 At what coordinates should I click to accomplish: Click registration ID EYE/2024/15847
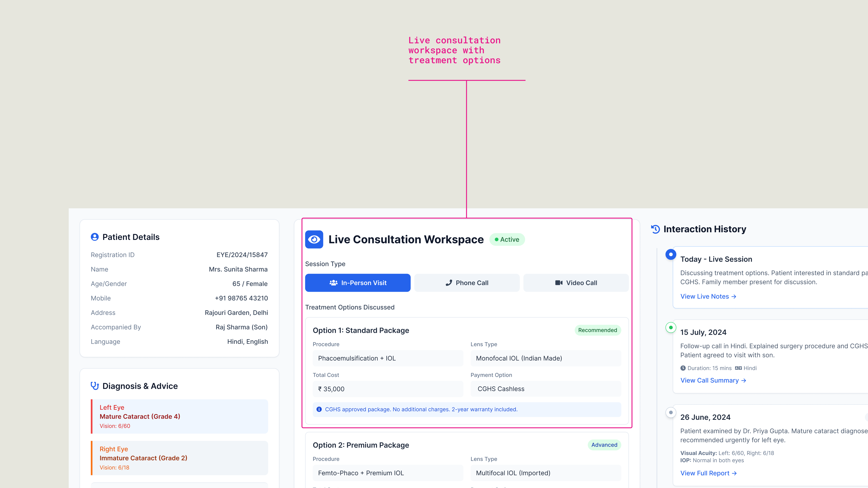point(242,255)
